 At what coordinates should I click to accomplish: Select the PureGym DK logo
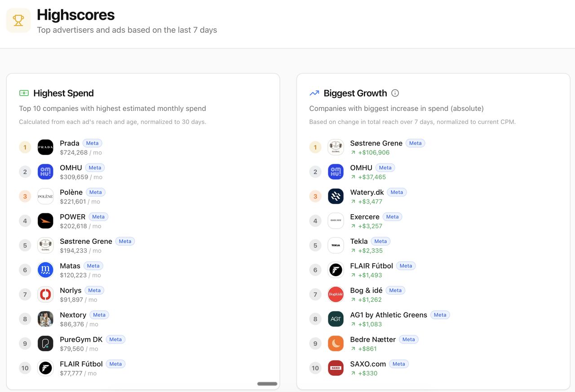click(45, 344)
